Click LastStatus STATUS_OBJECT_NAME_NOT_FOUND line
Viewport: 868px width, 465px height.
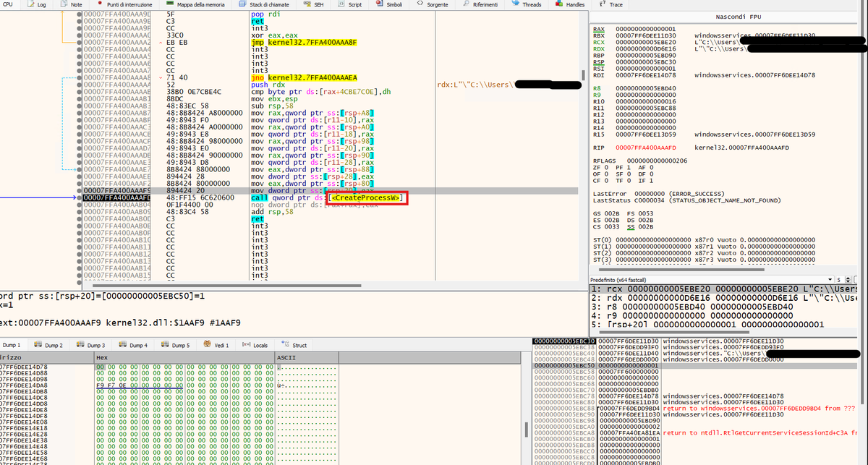point(686,200)
